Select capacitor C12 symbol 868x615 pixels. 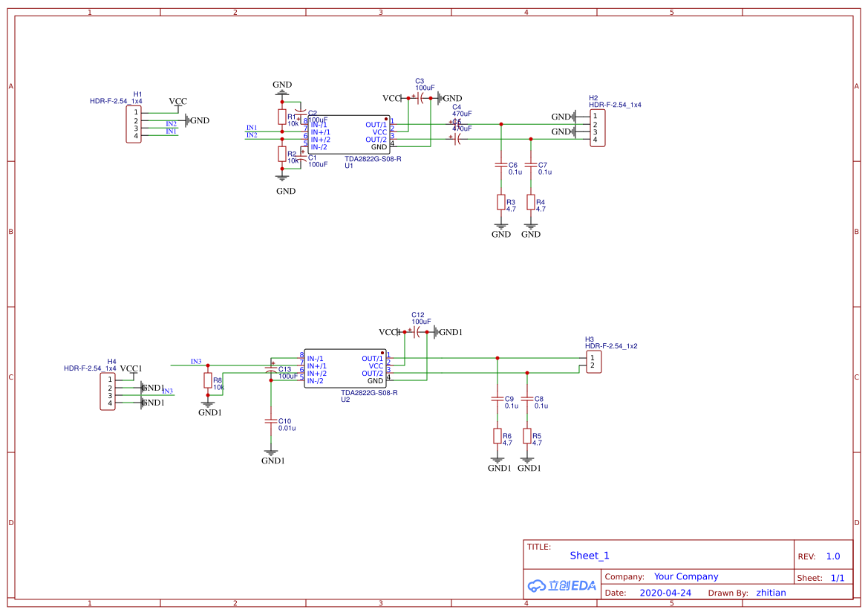[x=416, y=332]
